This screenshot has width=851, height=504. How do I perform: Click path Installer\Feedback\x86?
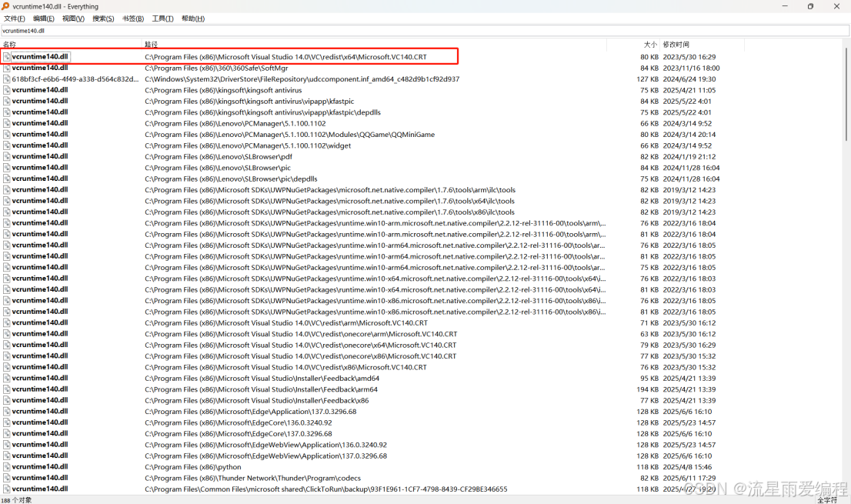coord(257,400)
